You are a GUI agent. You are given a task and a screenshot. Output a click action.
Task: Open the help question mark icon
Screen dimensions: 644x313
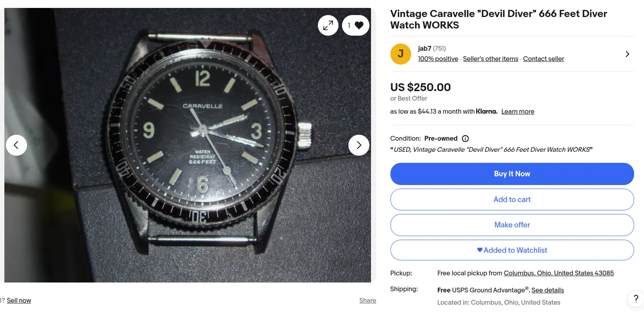(636, 299)
